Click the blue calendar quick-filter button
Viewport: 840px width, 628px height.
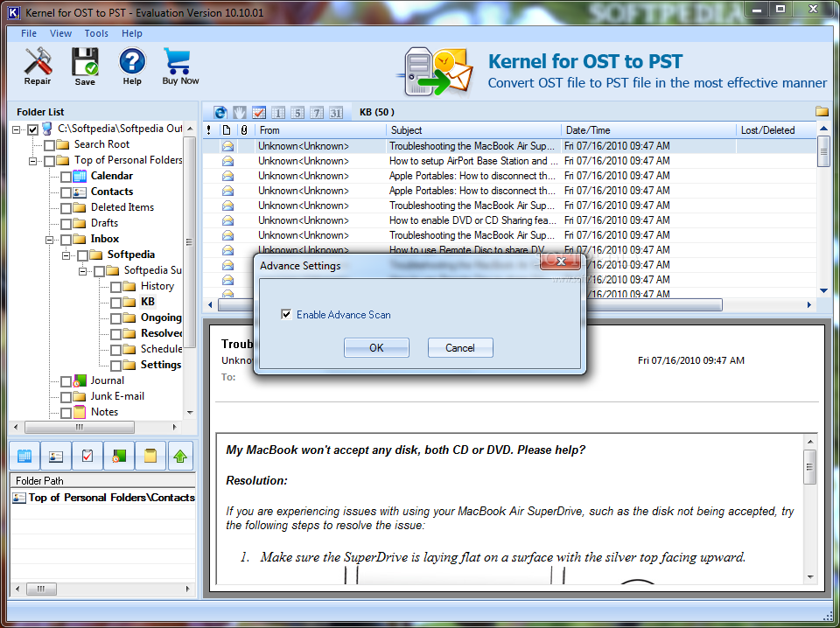tap(24, 457)
